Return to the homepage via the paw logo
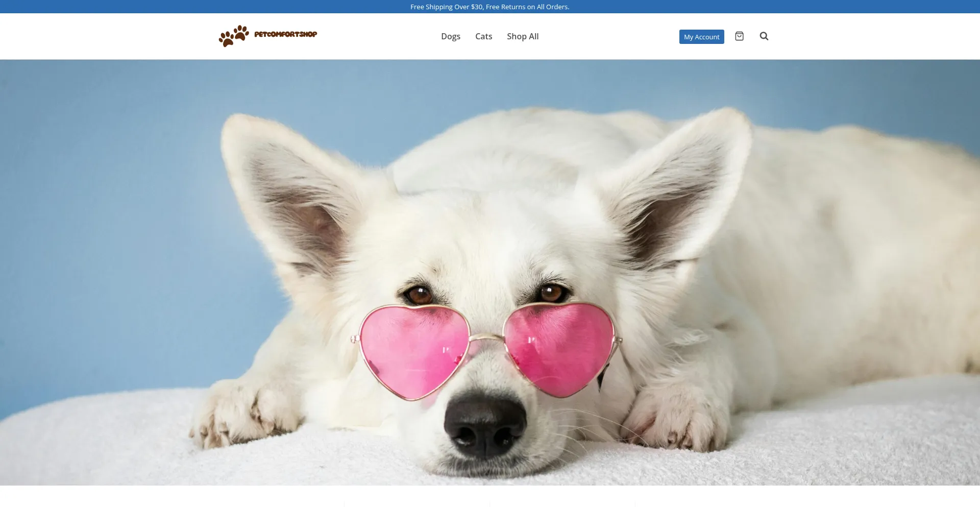This screenshot has width=980, height=507. tap(234, 36)
